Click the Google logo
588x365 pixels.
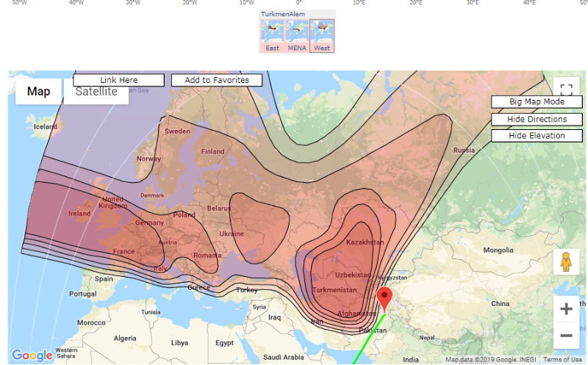point(32,355)
